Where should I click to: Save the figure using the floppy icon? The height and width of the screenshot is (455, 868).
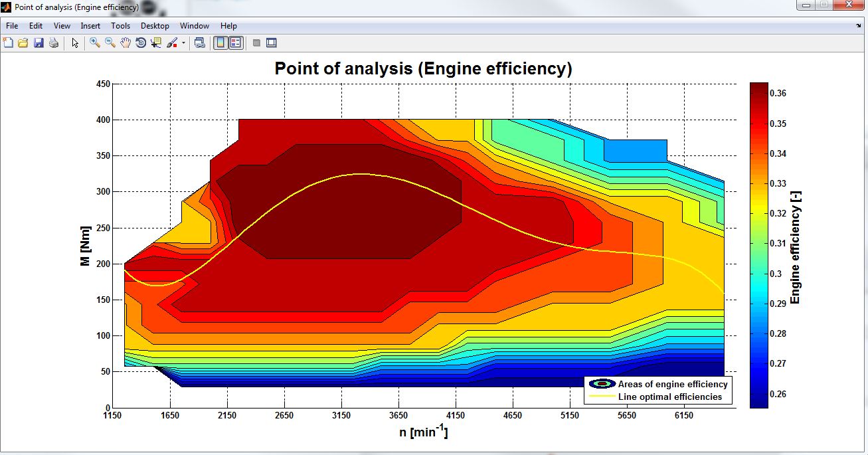[39, 43]
